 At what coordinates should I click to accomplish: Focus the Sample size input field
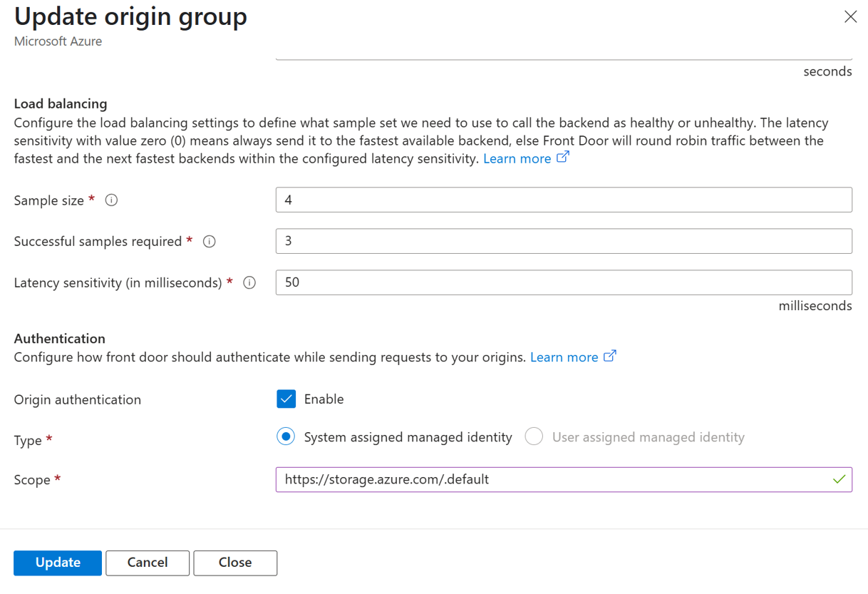pos(563,200)
